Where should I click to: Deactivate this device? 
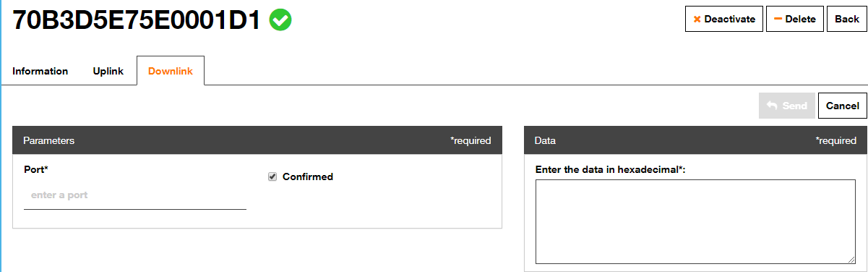724,20
